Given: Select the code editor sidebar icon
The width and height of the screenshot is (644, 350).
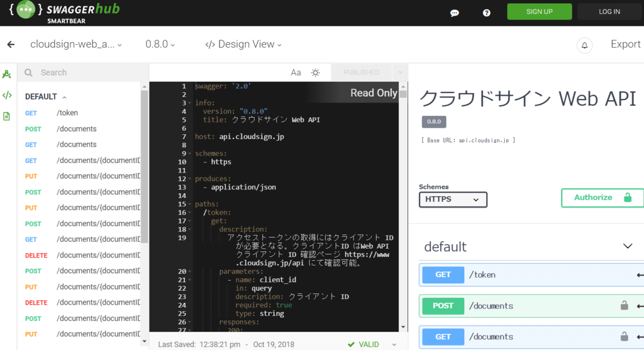Looking at the screenshot, I should point(7,96).
